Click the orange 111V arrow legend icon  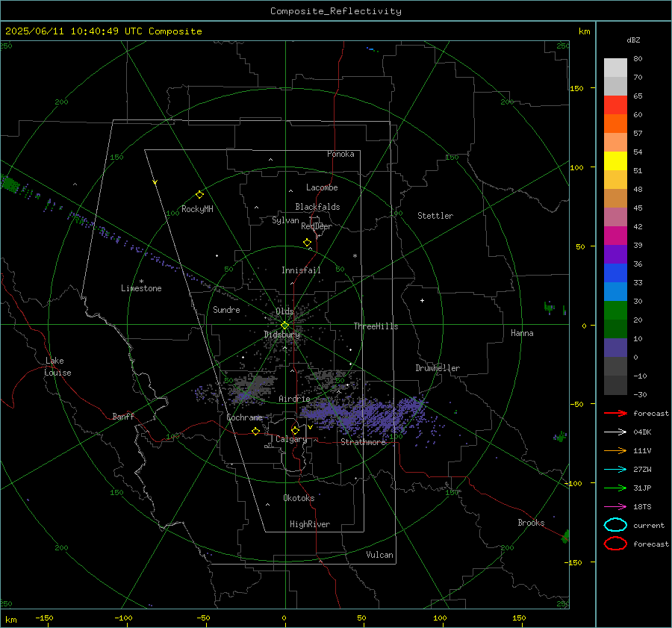[615, 450]
